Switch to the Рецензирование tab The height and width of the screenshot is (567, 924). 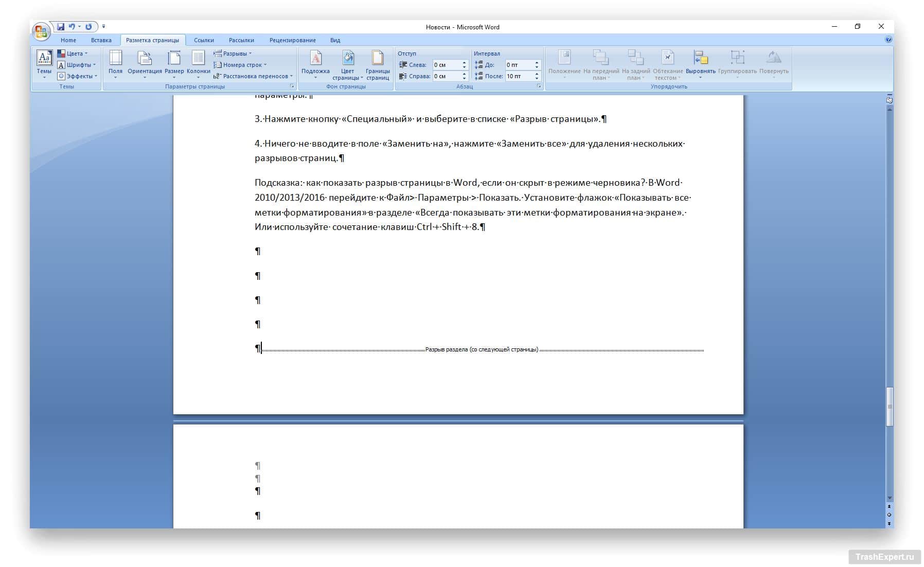pos(293,40)
